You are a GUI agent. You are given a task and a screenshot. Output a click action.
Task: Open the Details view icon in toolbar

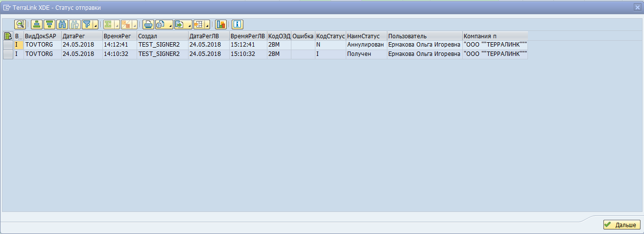[x=20, y=24]
